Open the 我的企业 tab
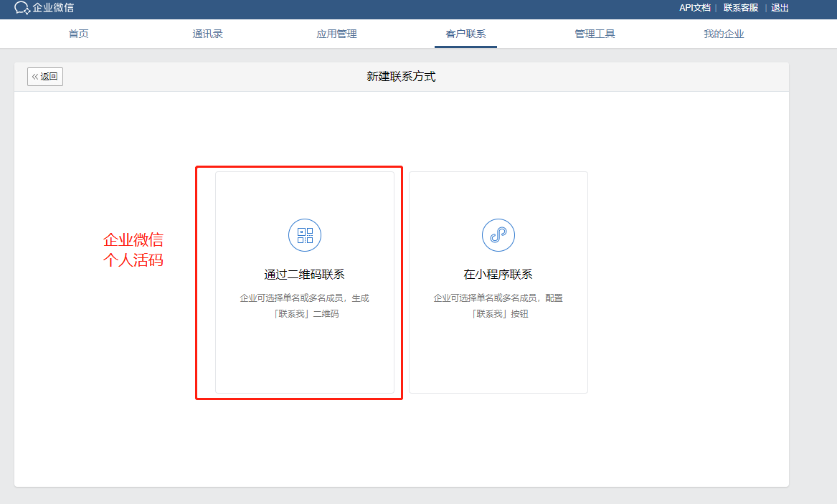Screen dimensions: 837x504 (724, 34)
